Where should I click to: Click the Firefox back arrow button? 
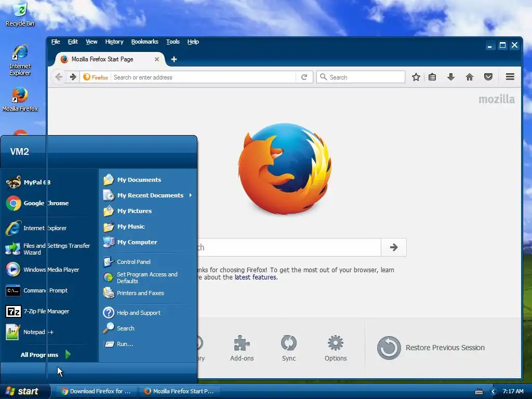59,77
